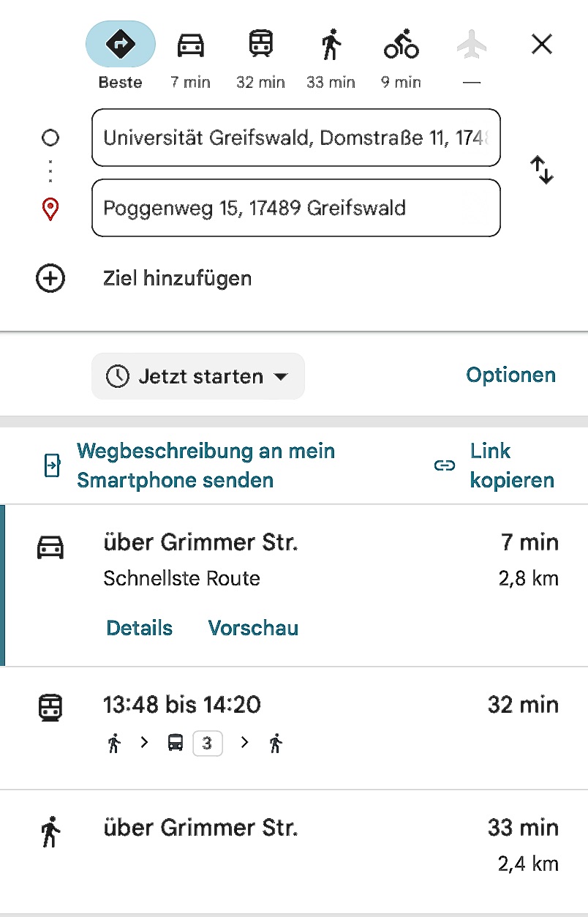Viewport: 588px width, 917px height.
Task: Open route Optionen
Action: tap(510, 375)
